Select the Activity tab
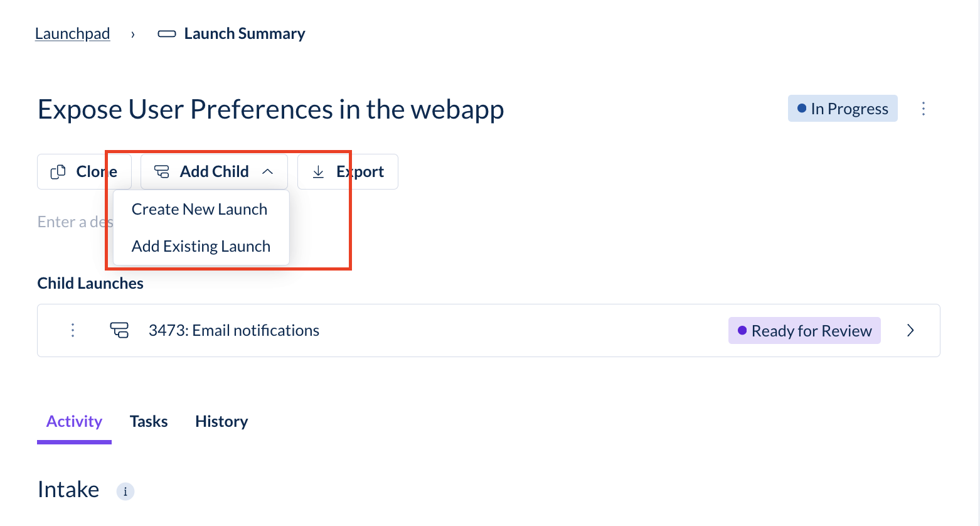 tap(74, 421)
